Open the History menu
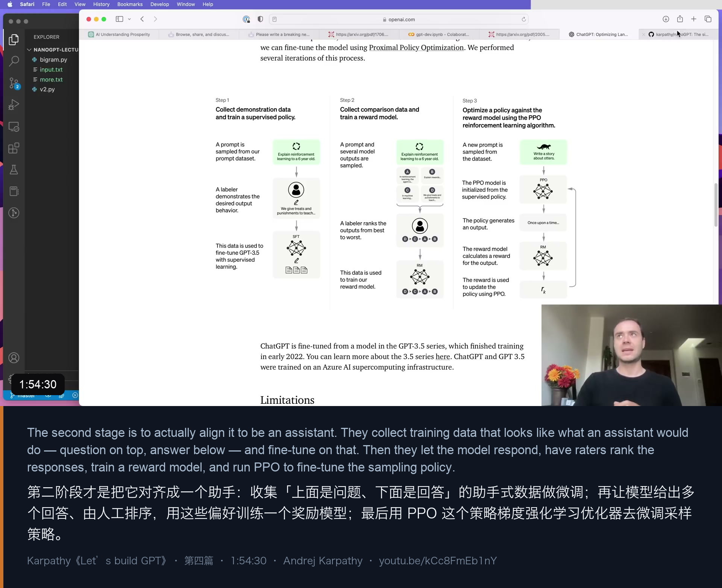This screenshot has height=588, width=722. point(101,4)
